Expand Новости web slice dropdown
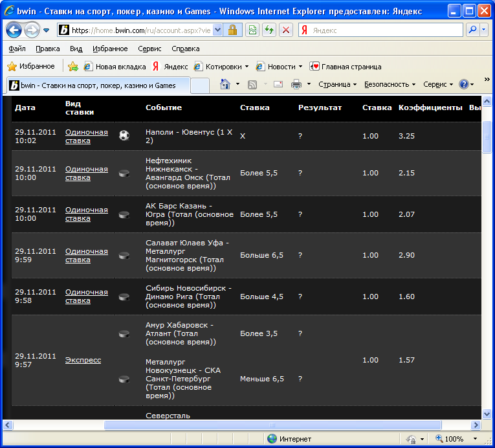Screen dimensions: 495x448 coord(300,67)
